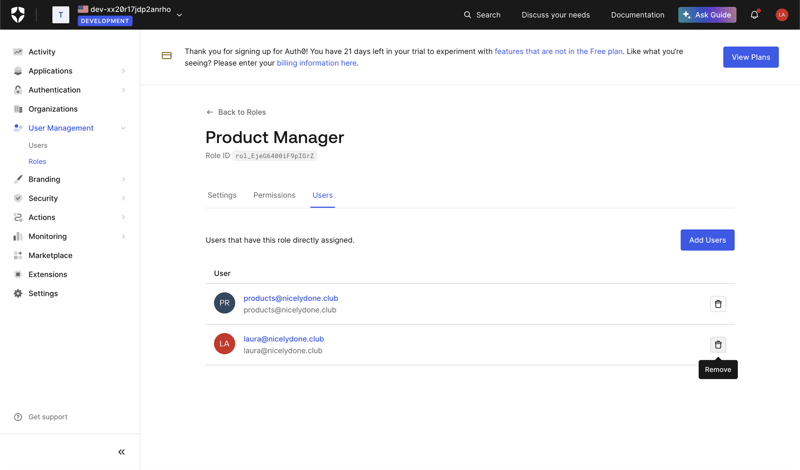
Task: Open the Settings gear in sidebar
Action: click(18, 293)
